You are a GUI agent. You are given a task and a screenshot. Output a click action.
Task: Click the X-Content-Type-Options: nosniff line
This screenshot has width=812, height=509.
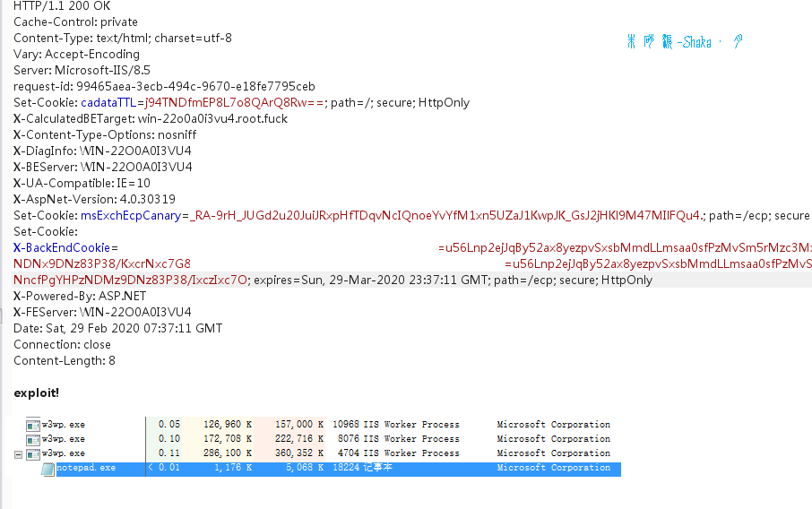pyautogui.click(x=105, y=134)
